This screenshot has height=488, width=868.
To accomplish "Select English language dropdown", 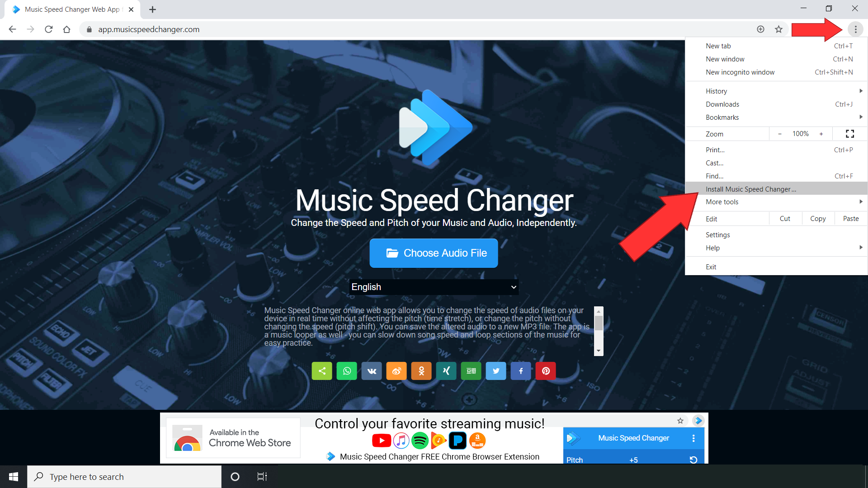I will (434, 286).
